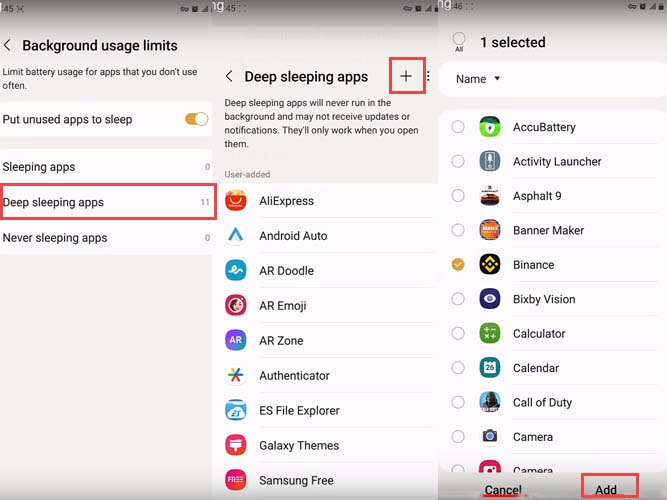The width and height of the screenshot is (667, 500).
Task: Tap the AR Emoji app icon
Action: 236,305
